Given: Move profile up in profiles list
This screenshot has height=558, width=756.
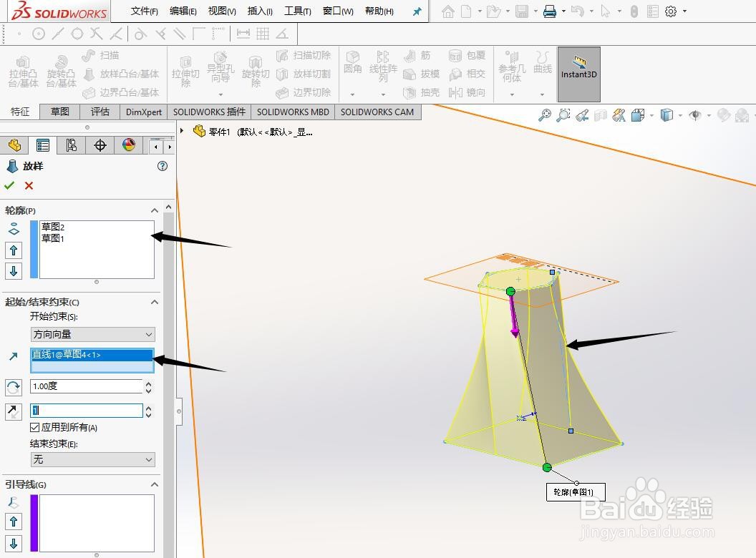Looking at the screenshot, I should (14, 250).
